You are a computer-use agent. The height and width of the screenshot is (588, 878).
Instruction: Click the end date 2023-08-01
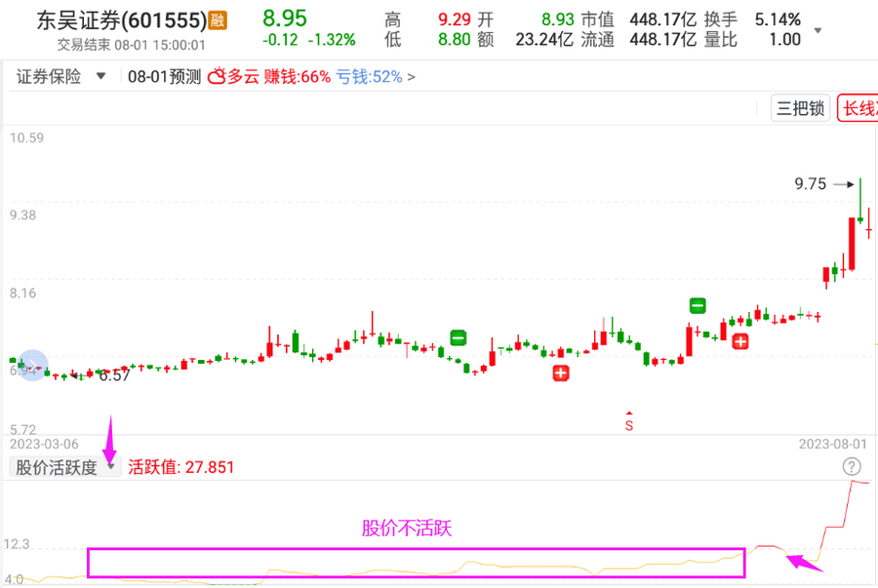click(833, 445)
